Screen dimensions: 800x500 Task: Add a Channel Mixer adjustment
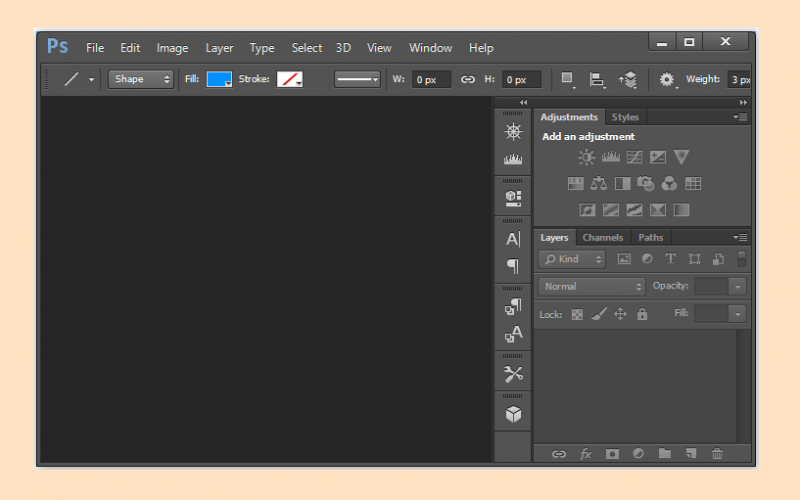[669, 184]
